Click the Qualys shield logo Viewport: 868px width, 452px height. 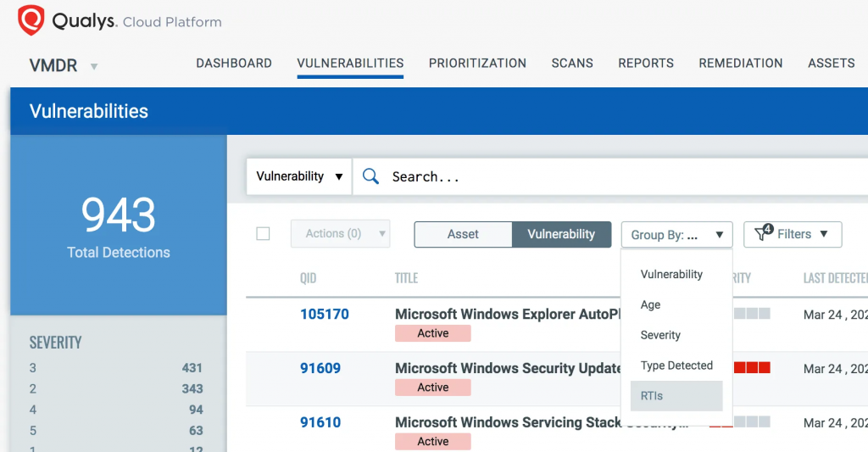(31, 20)
